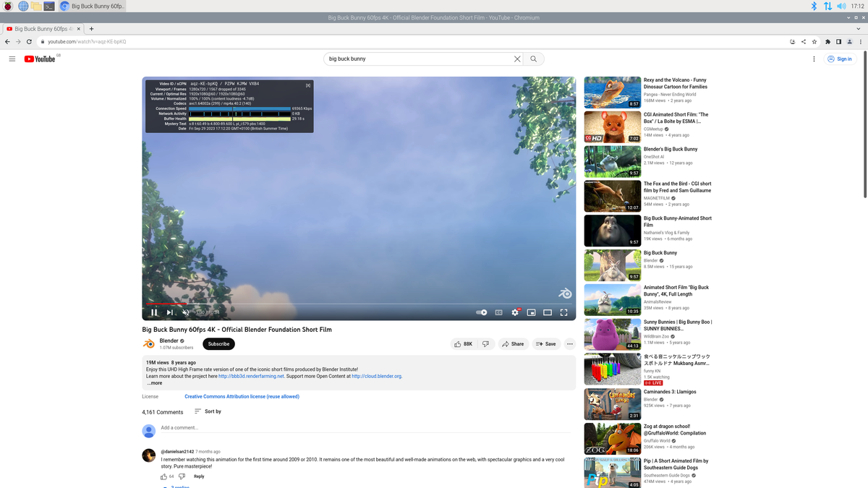Screen dimensions: 868x488
Task: Like the video with thumbs up
Action: [464, 344]
